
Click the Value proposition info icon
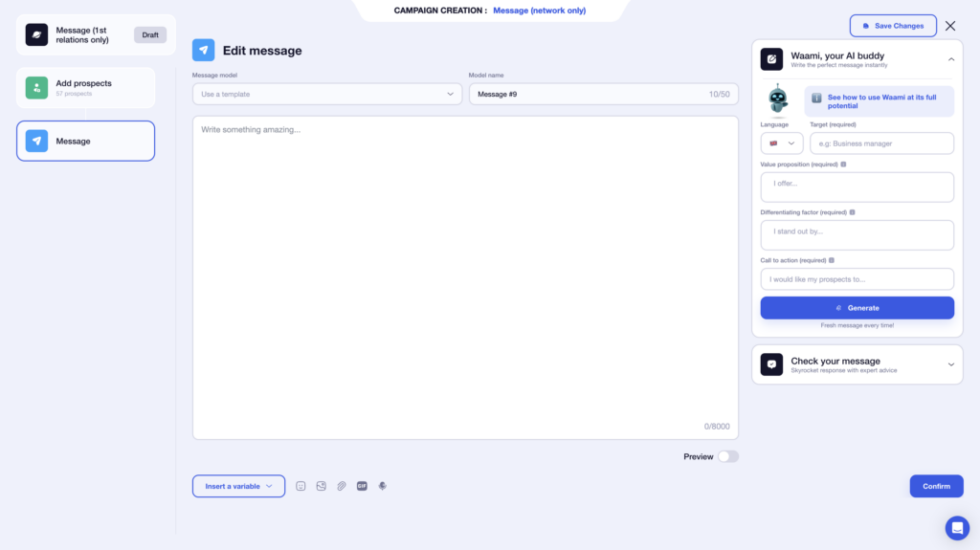click(843, 165)
